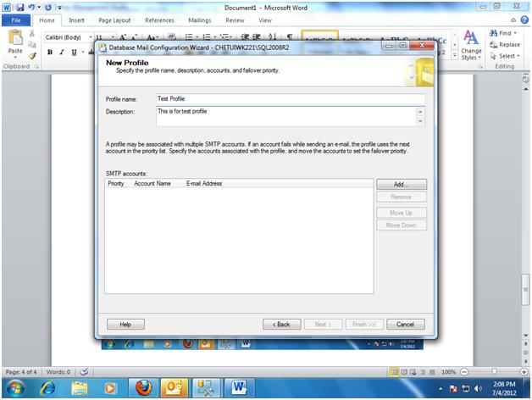532x400 pixels.
Task: Click the Cut scissors icon in Word
Action: tap(32, 33)
